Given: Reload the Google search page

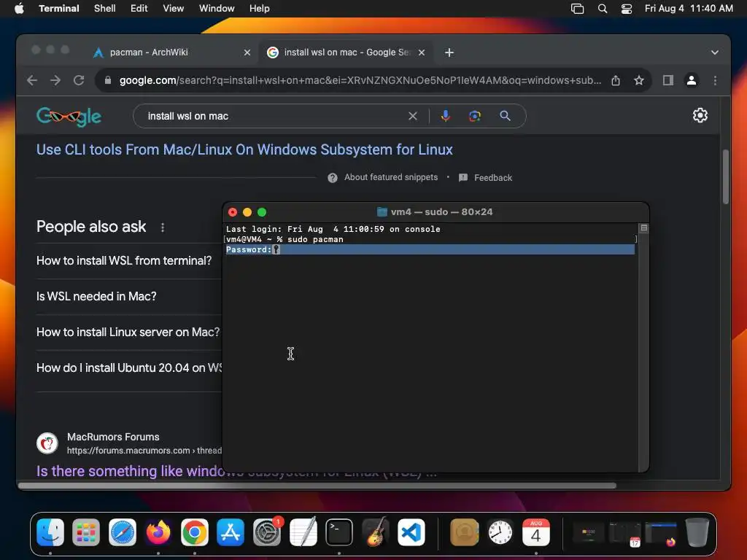Looking at the screenshot, I should (79, 80).
